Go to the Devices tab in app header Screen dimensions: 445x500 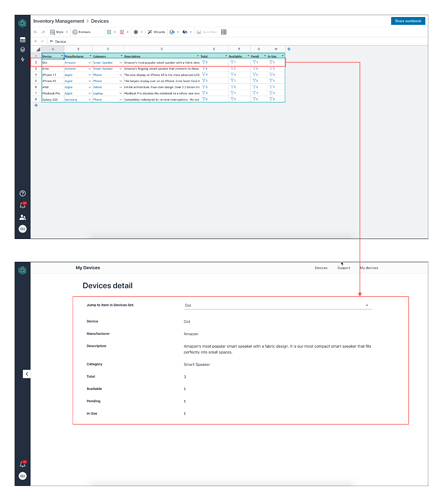tap(321, 268)
